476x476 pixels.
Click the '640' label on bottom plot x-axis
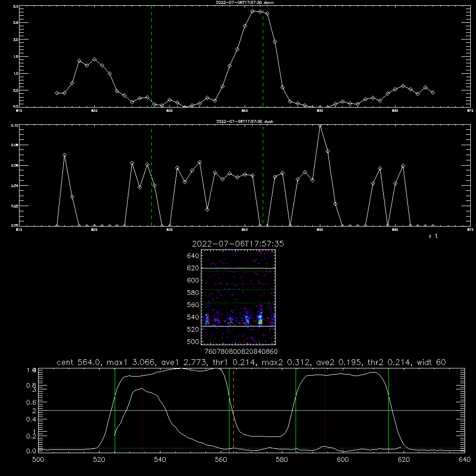click(x=465, y=460)
